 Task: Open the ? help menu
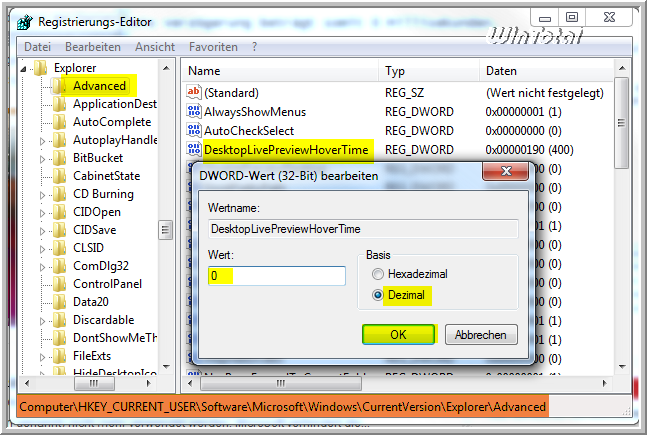(255, 47)
